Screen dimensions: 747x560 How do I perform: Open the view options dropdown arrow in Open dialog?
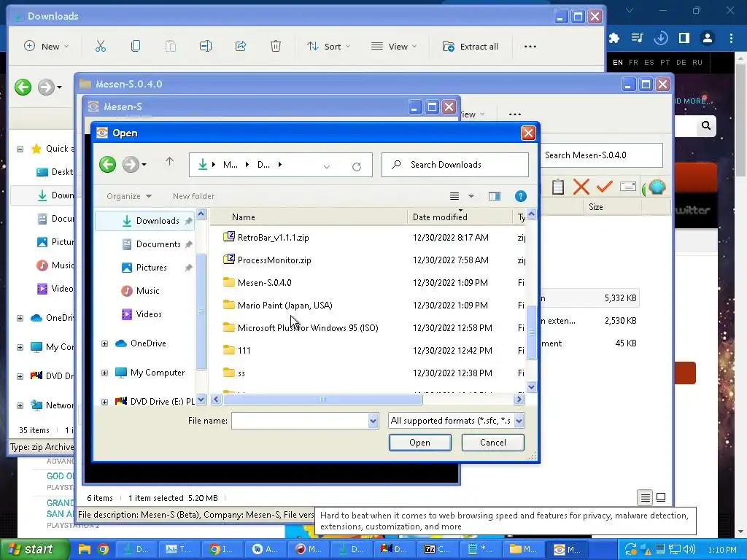[471, 196]
